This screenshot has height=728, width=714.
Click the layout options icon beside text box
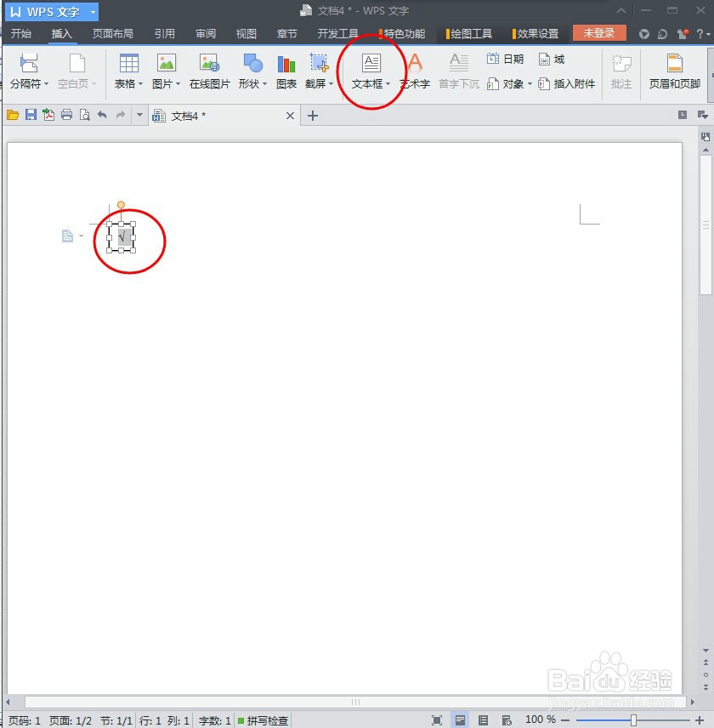pos(68,236)
